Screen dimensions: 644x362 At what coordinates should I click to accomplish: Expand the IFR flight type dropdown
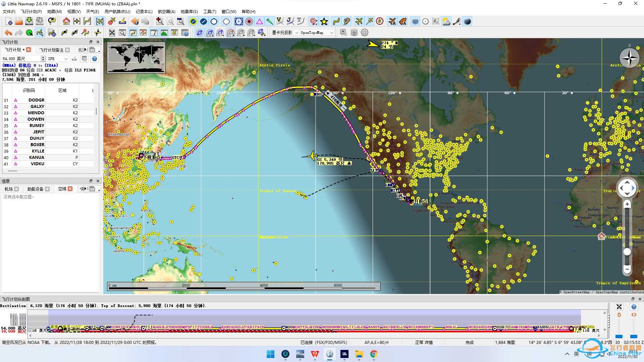58,59
